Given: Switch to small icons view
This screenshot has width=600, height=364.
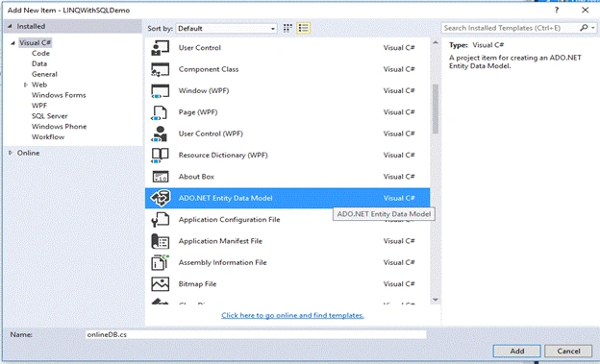Looking at the screenshot, I should (x=287, y=28).
